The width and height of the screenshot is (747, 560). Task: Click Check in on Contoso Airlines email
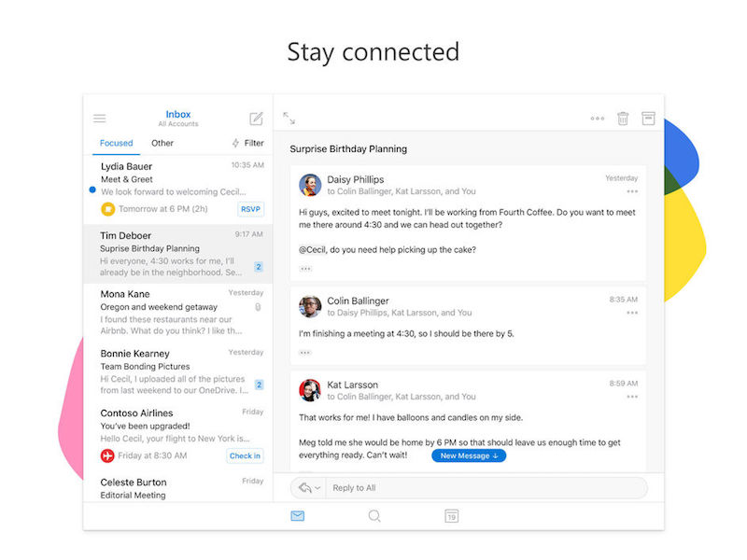click(x=245, y=455)
